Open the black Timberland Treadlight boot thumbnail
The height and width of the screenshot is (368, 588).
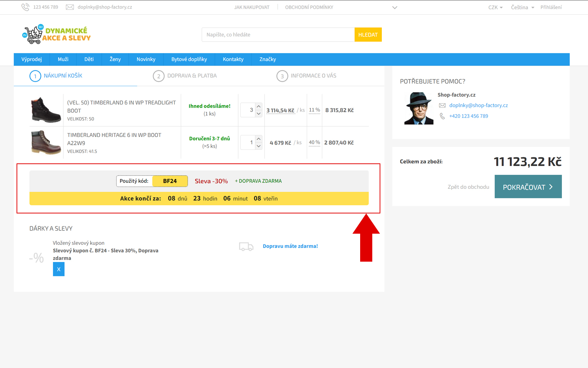46,110
